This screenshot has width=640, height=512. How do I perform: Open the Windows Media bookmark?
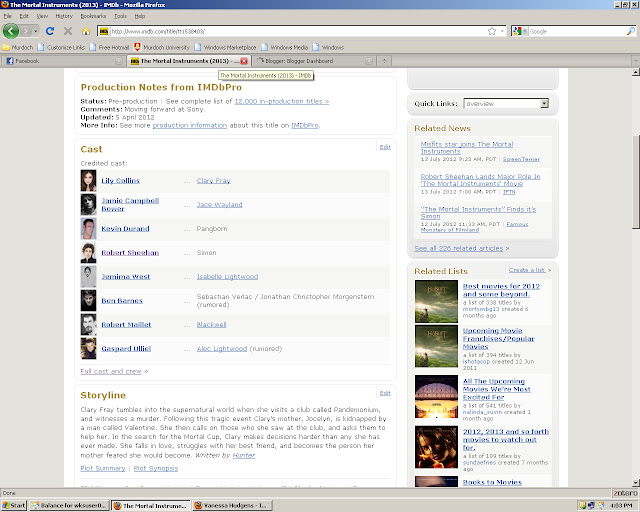pyautogui.click(x=284, y=47)
